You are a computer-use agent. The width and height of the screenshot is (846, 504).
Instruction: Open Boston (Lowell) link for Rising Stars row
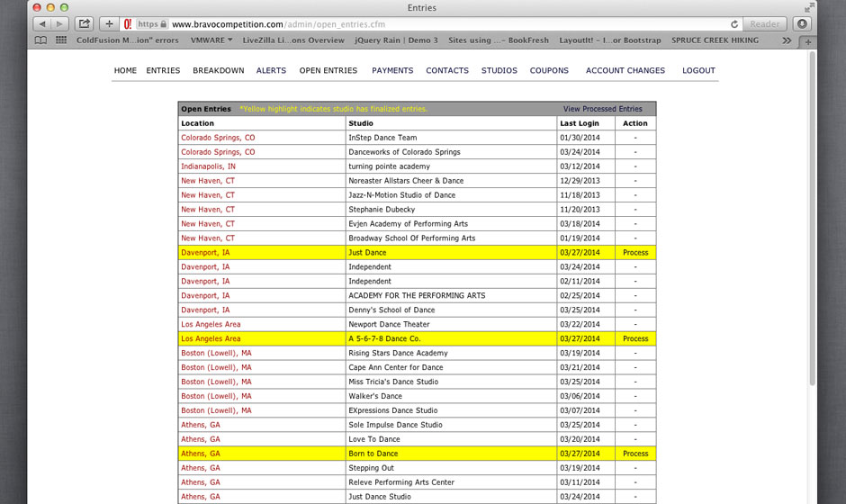(x=216, y=353)
